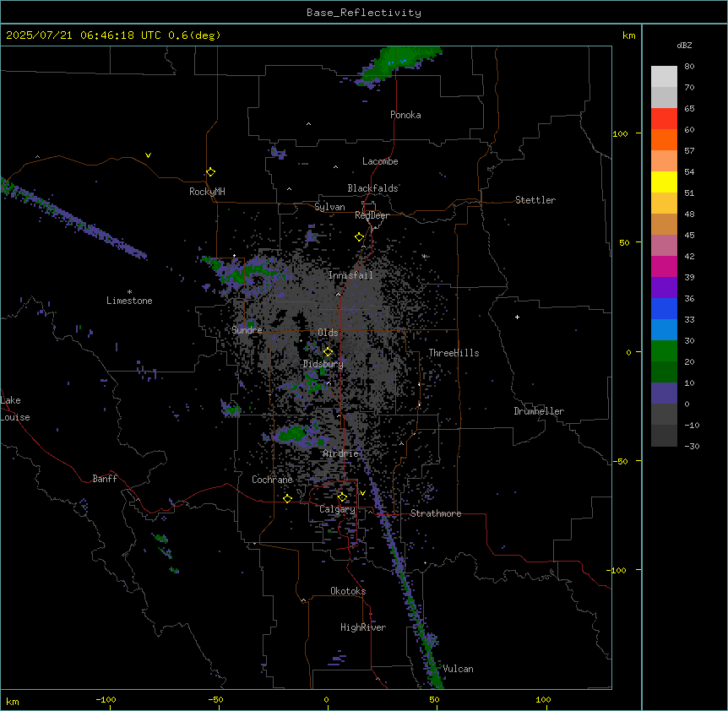
Task: Click the Cochrane city label
Action: [272, 480]
